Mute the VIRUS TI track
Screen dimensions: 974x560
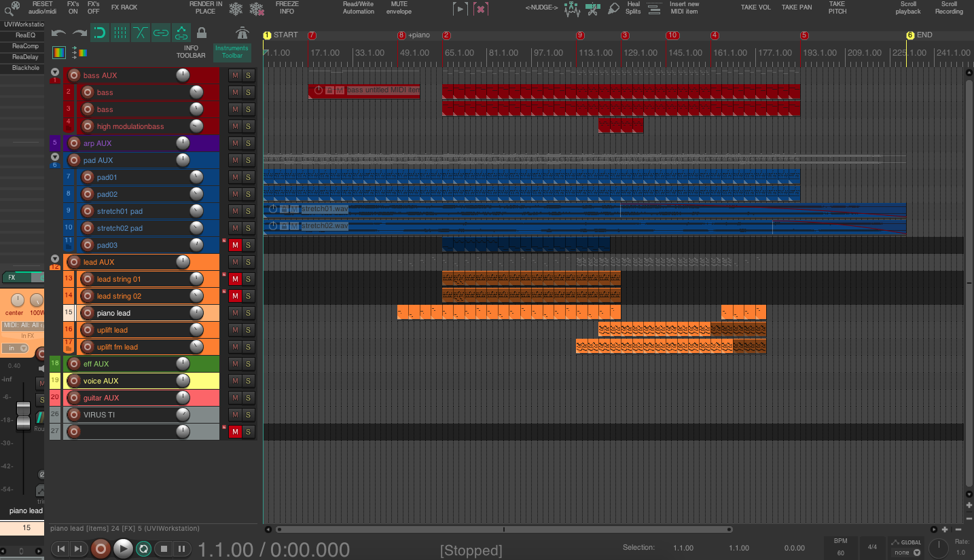[235, 415]
